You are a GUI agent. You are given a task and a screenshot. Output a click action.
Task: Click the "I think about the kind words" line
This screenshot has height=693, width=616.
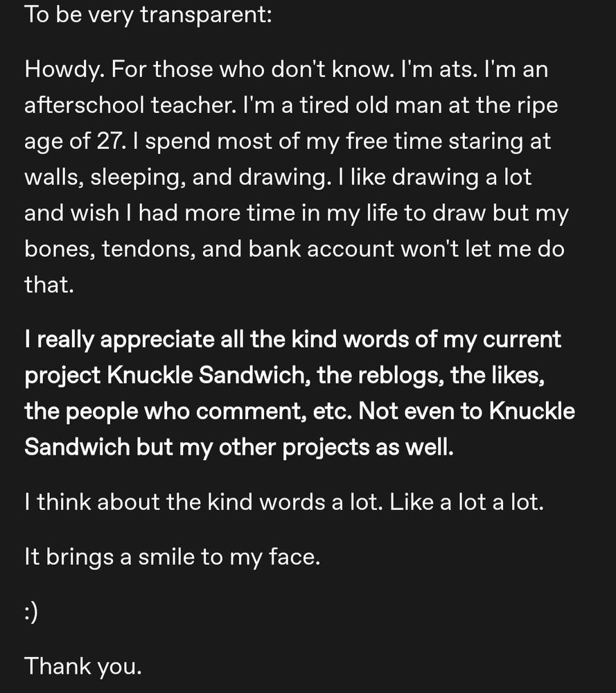(x=204, y=502)
